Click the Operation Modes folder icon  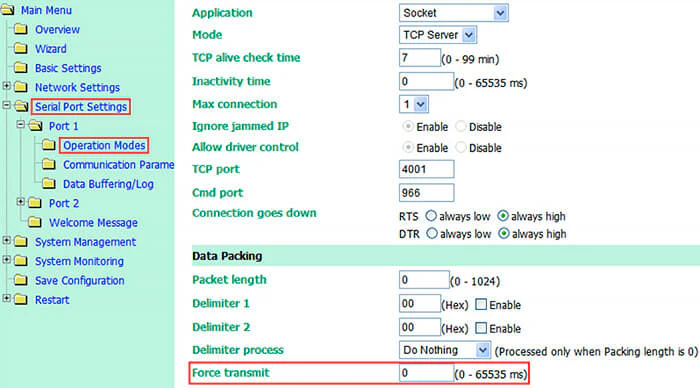tap(49, 145)
